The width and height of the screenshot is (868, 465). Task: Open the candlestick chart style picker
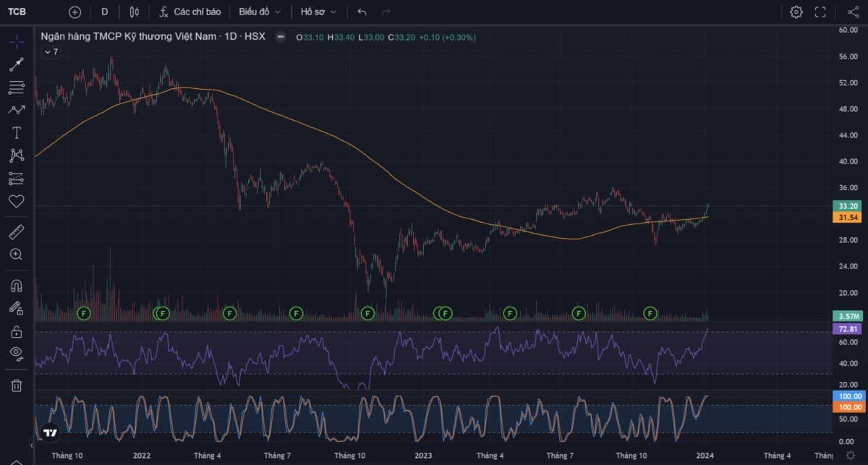134,12
